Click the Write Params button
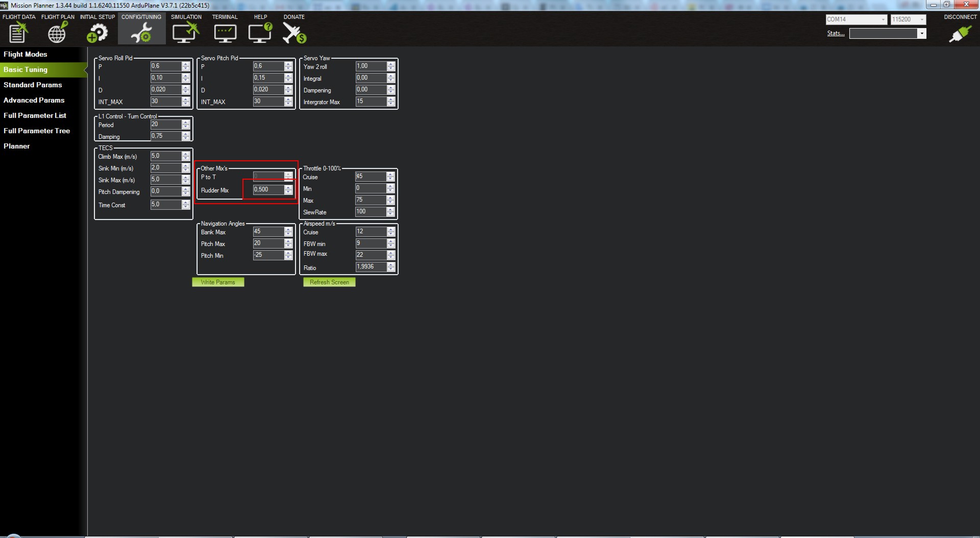Image resolution: width=980 pixels, height=538 pixels. tap(218, 282)
